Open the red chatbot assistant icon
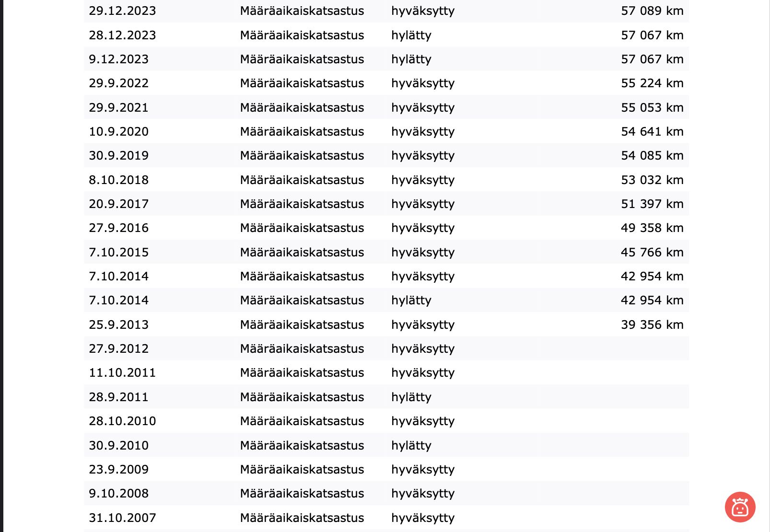The width and height of the screenshot is (770, 532). click(x=740, y=507)
